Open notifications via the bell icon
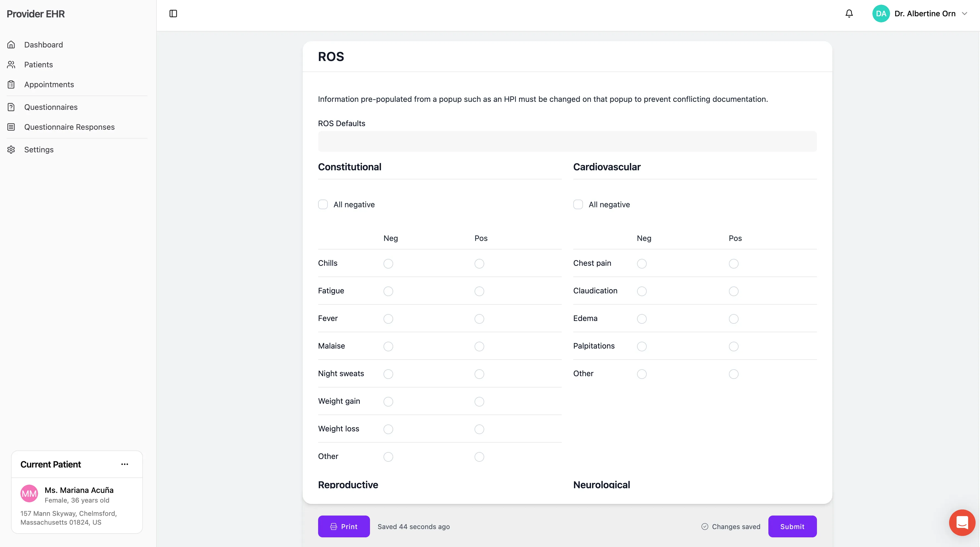Viewport: 980px width, 547px height. click(849, 13)
